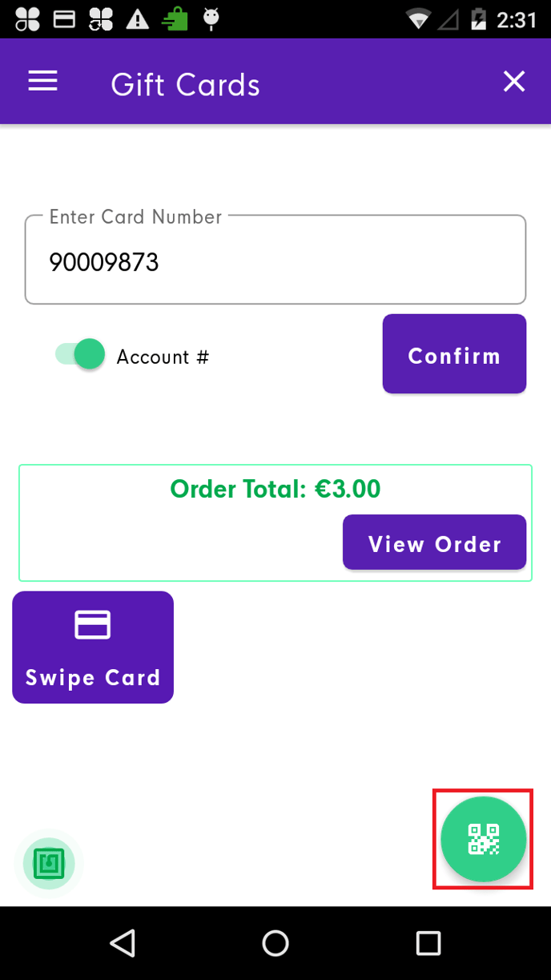The height and width of the screenshot is (980, 551).
Task: Toggle the Account # switch off
Action: pos(78,353)
